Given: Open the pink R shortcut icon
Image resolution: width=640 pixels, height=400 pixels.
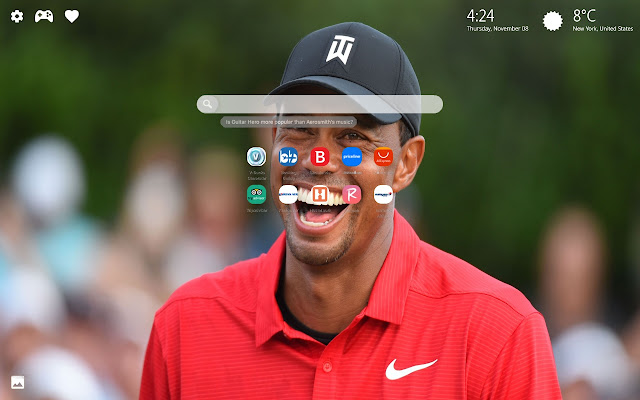Looking at the screenshot, I should coord(352,194).
